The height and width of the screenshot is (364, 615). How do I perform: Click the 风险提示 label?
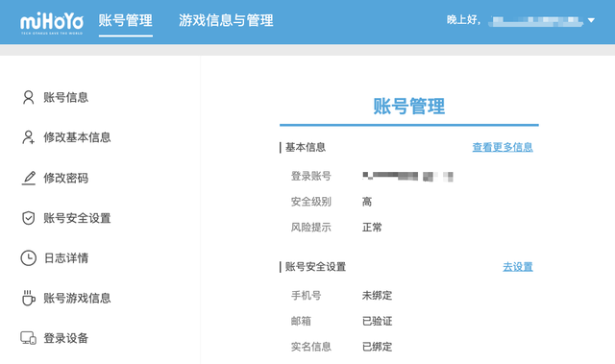tap(310, 228)
